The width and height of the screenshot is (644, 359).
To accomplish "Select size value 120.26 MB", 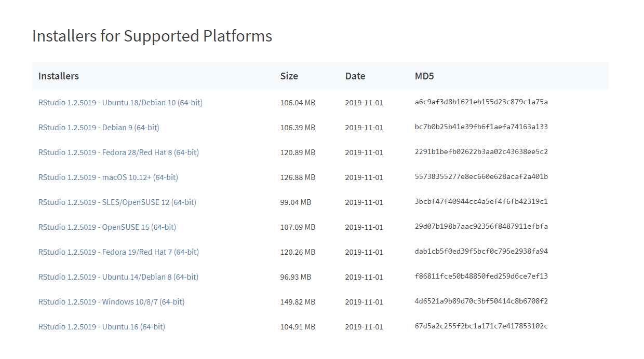I will [x=298, y=252].
